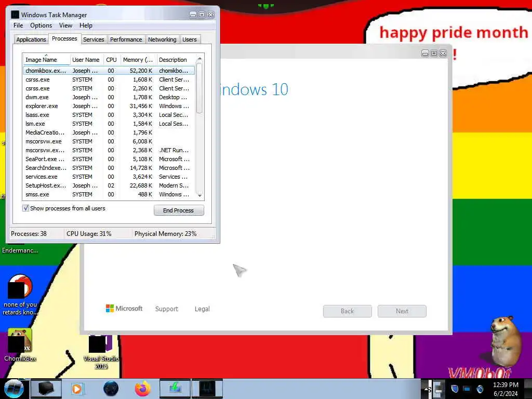Click the network monitor tray icon
The width and height of the screenshot is (532, 399).
pyautogui.click(x=467, y=389)
